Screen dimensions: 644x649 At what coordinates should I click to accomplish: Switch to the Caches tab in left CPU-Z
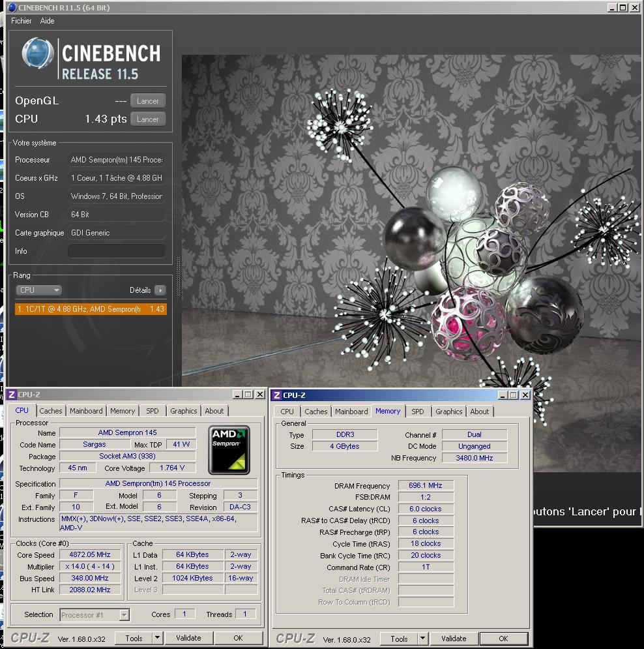click(50, 410)
